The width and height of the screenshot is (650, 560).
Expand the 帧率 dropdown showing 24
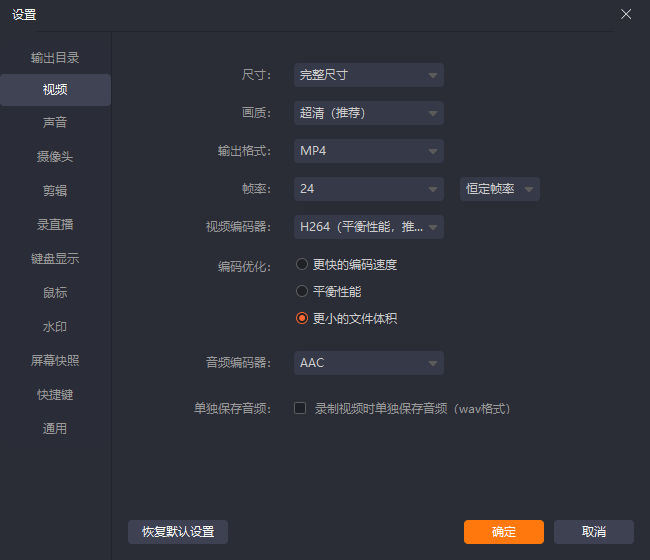368,189
